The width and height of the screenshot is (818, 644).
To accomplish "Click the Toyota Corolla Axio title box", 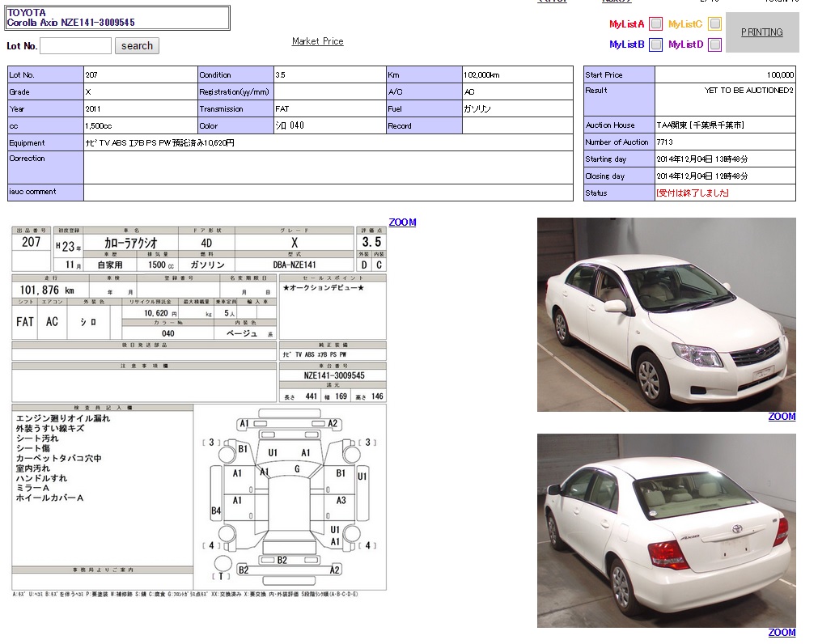I will 117,18.
